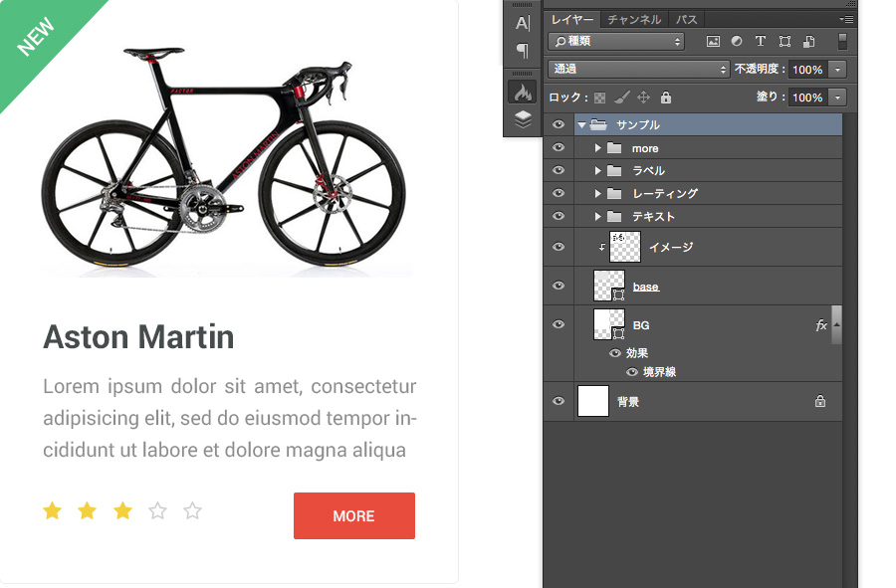Click the folder icon of more group
The height and width of the screenshot is (588, 896).
pyautogui.click(x=614, y=148)
